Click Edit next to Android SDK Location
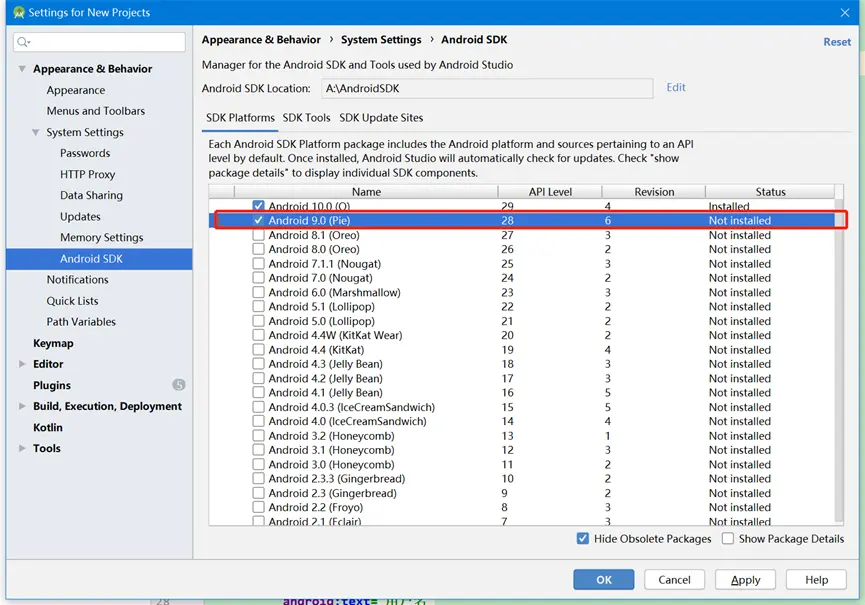The image size is (865, 605). pos(675,88)
